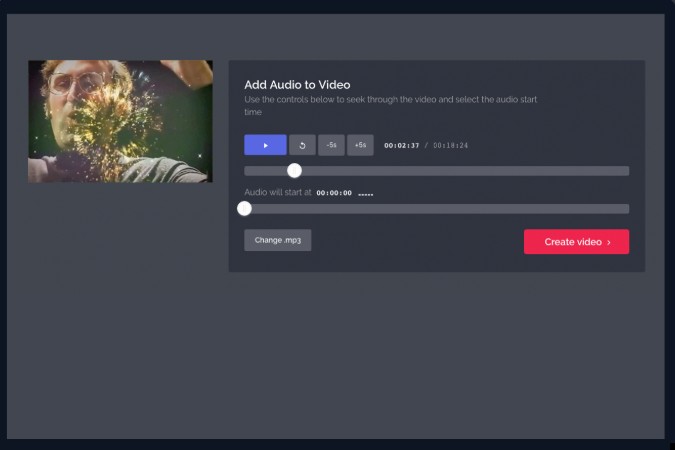Click the audio start time slider handle
The image size is (675, 450).
coord(245,209)
